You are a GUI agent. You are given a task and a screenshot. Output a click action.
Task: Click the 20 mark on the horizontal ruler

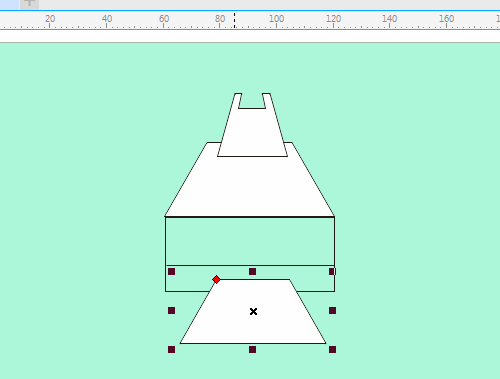click(50, 19)
